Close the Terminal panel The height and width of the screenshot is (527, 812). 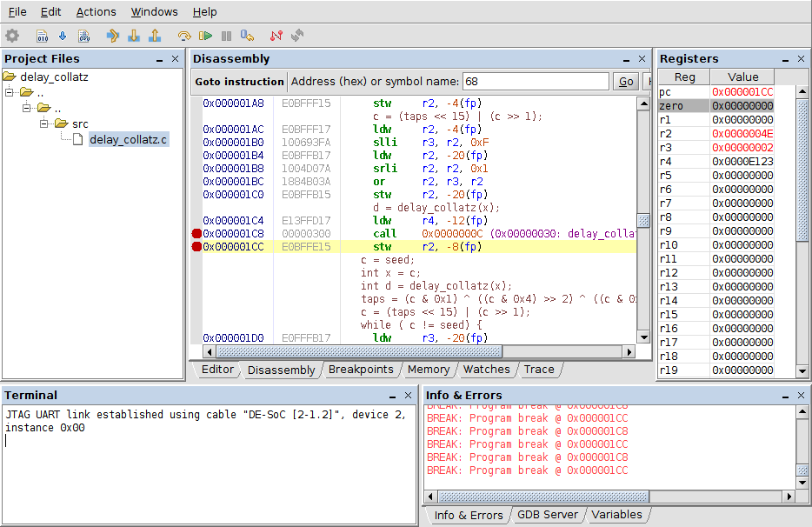point(408,396)
